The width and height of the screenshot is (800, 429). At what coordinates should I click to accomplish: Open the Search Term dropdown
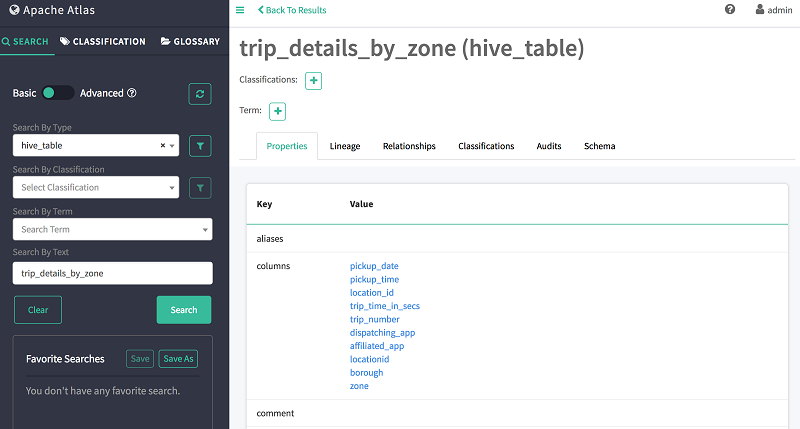pyautogui.click(x=112, y=229)
